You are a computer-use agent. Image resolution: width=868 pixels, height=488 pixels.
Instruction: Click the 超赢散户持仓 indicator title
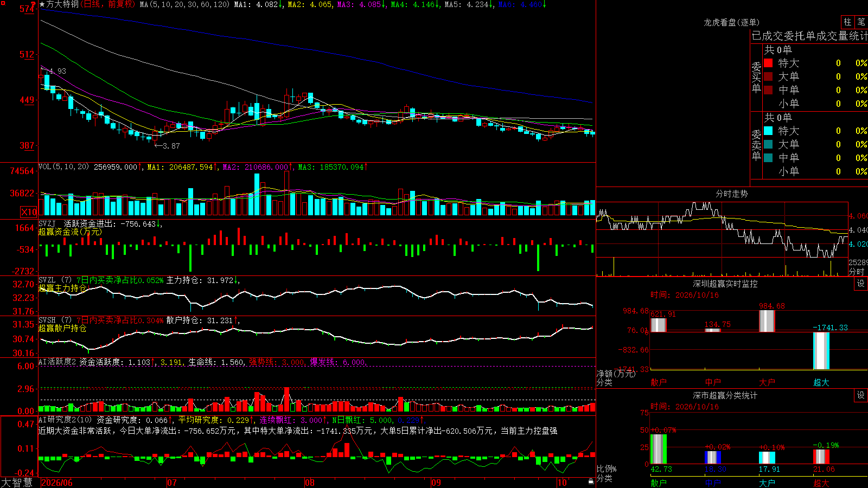tap(62, 328)
